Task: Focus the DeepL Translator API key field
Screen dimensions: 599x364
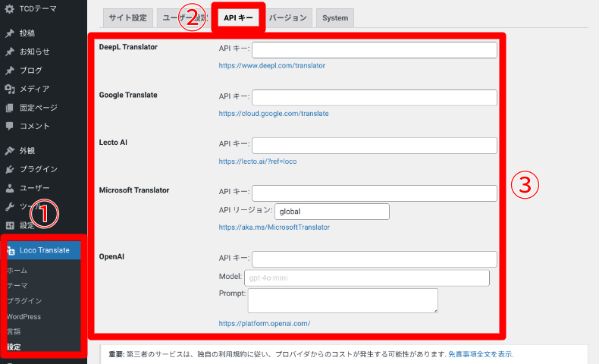Action: coord(375,50)
